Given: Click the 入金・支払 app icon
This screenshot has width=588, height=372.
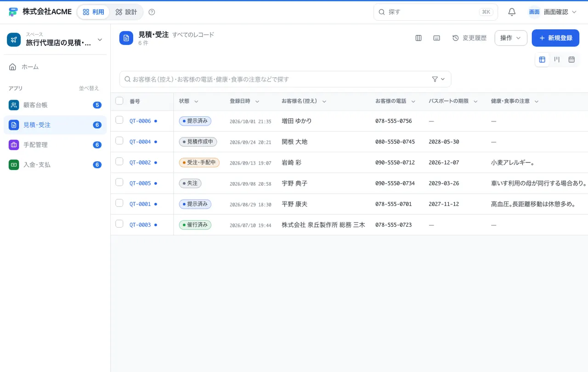Looking at the screenshot, I should point(14,165).
